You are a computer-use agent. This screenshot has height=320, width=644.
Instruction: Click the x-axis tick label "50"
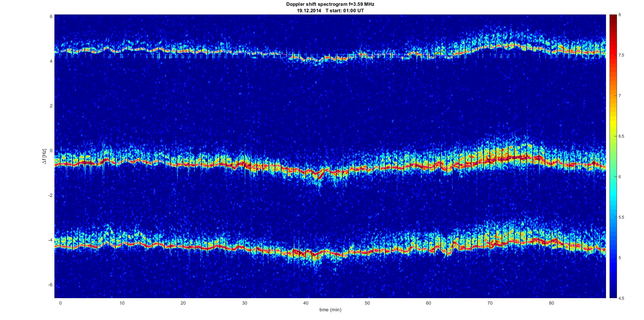(x=367, y=303)
